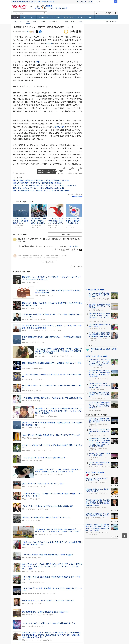Open the ＧＤＰ１００％超えて article thumbnail
This screenshot has height=644, width=129.
(56, 210)
